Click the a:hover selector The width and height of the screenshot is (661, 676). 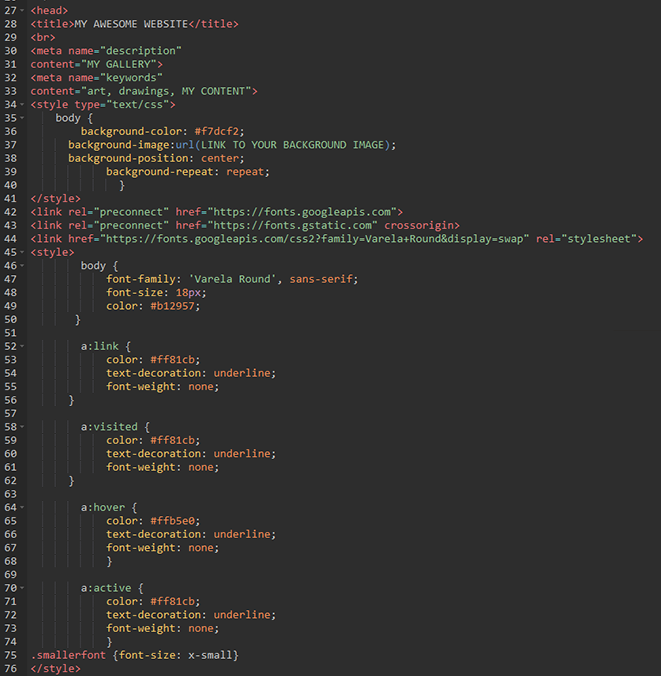point(103,507)
